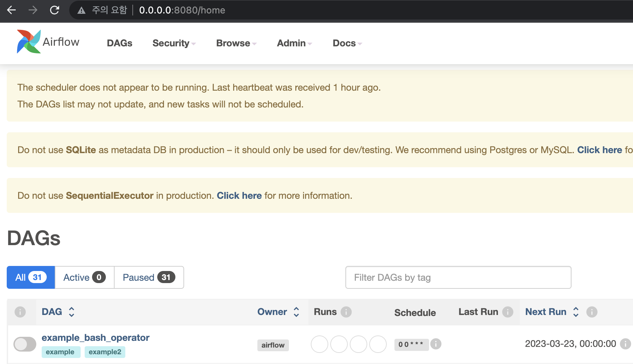Open the Security dropdown menu
The width and height of the screenshot is (633, 364).
174,43
